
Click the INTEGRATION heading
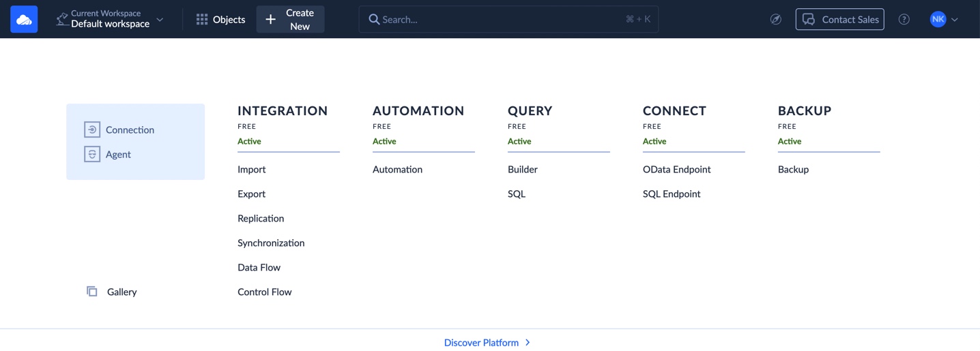(x=283, y=110)
